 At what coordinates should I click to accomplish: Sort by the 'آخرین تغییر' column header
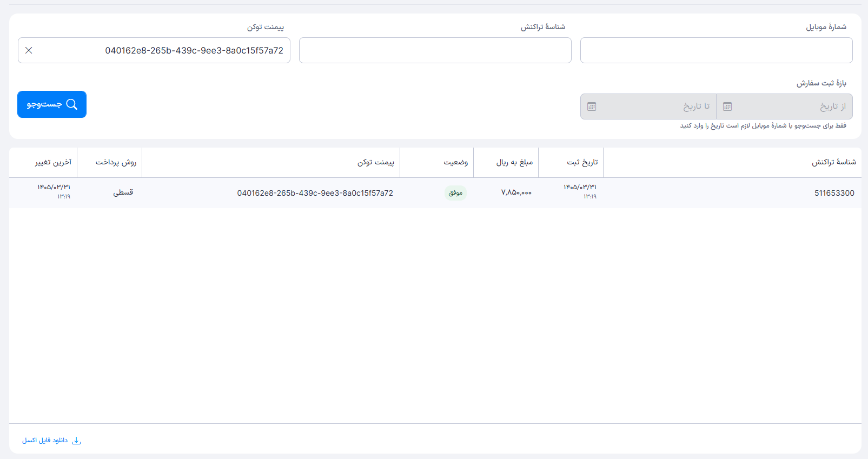pyautogui.click(x=54, y=162)
